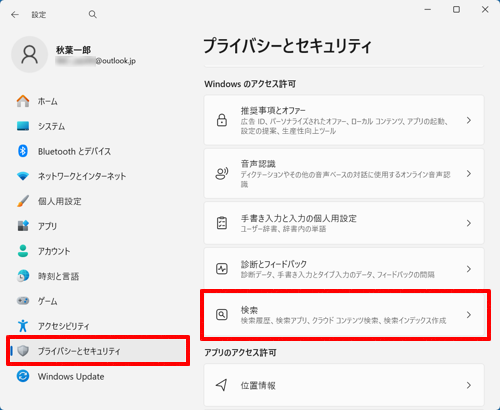The image size is (500, 410).
Task: Select プライバシーとセキュリティ label in sidebar
Action: tap(79, 351)
